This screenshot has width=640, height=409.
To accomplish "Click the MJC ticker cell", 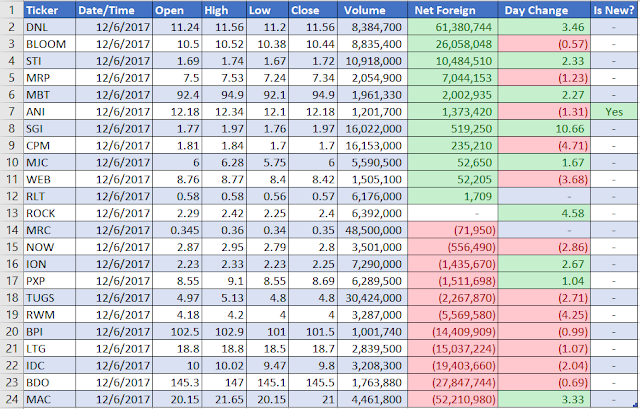I will 49,162.
